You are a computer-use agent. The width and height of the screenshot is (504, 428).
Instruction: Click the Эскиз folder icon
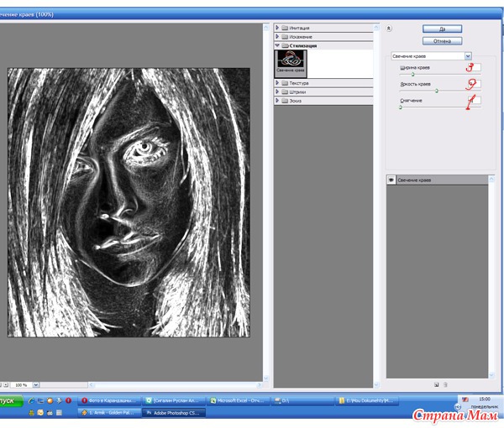click(285, 101)
